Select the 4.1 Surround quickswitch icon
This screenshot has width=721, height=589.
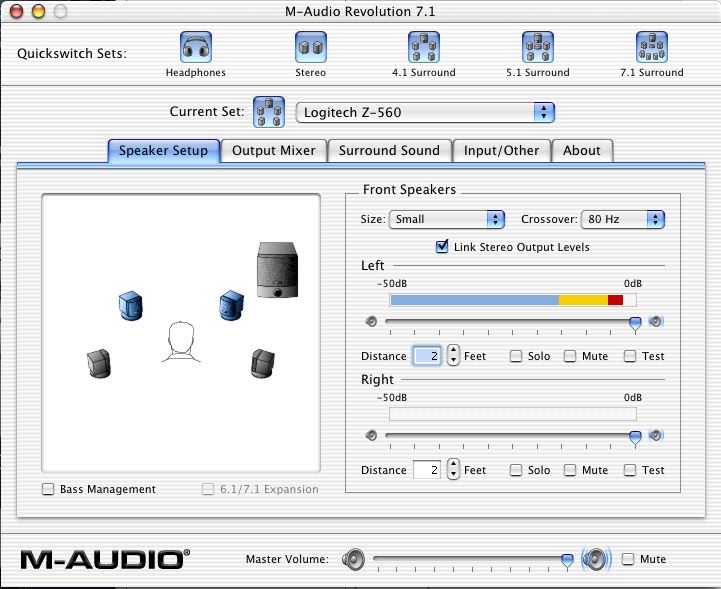point(424,47)
